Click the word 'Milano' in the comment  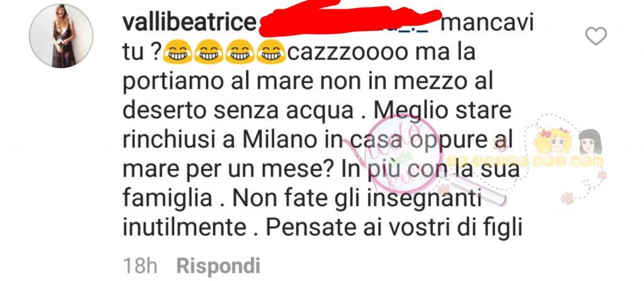277,141
